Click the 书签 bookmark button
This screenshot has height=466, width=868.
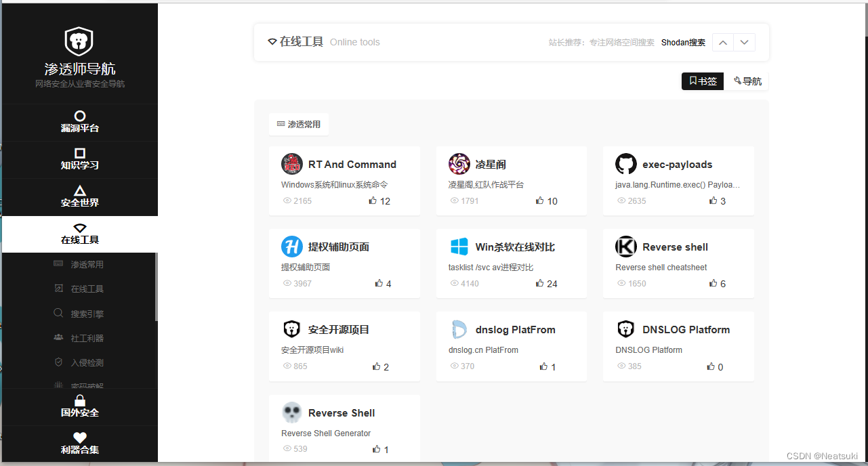[702, 81]
